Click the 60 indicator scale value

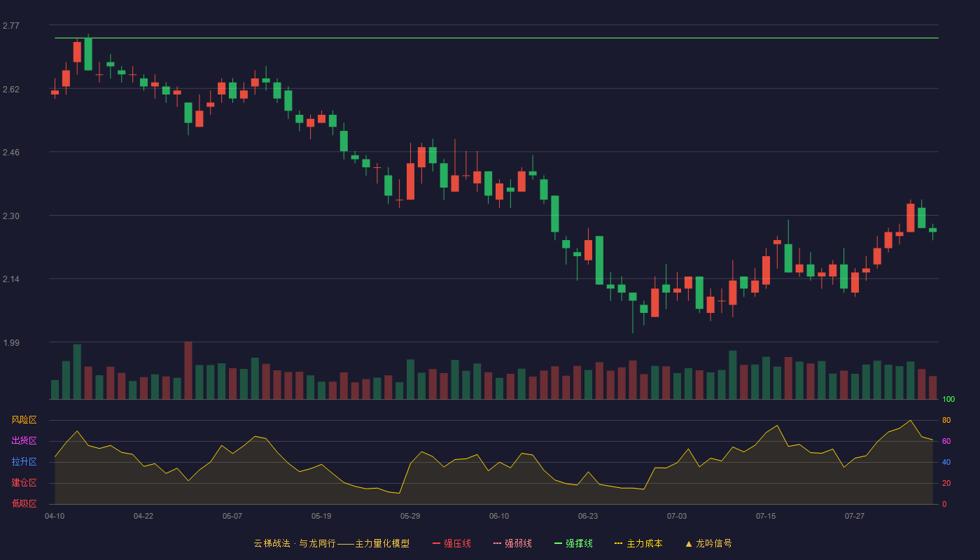pos(946,441)
